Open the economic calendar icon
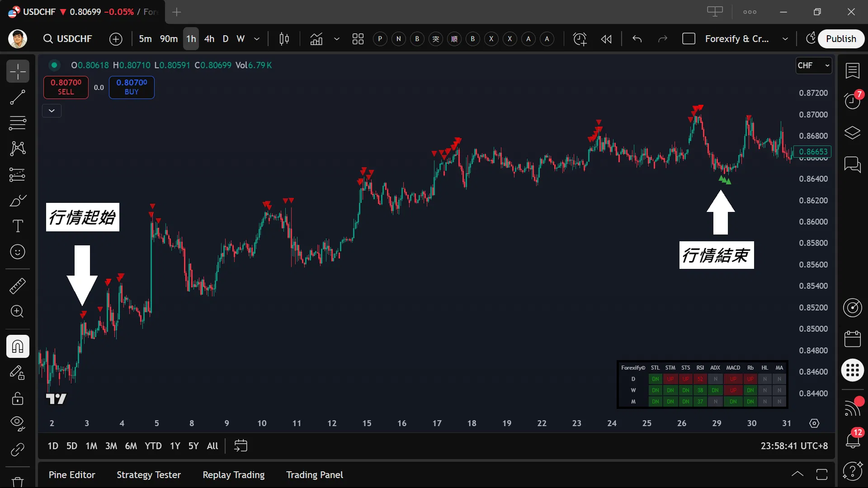This screenshot has width=868, height=488. [x=853, y=339]
